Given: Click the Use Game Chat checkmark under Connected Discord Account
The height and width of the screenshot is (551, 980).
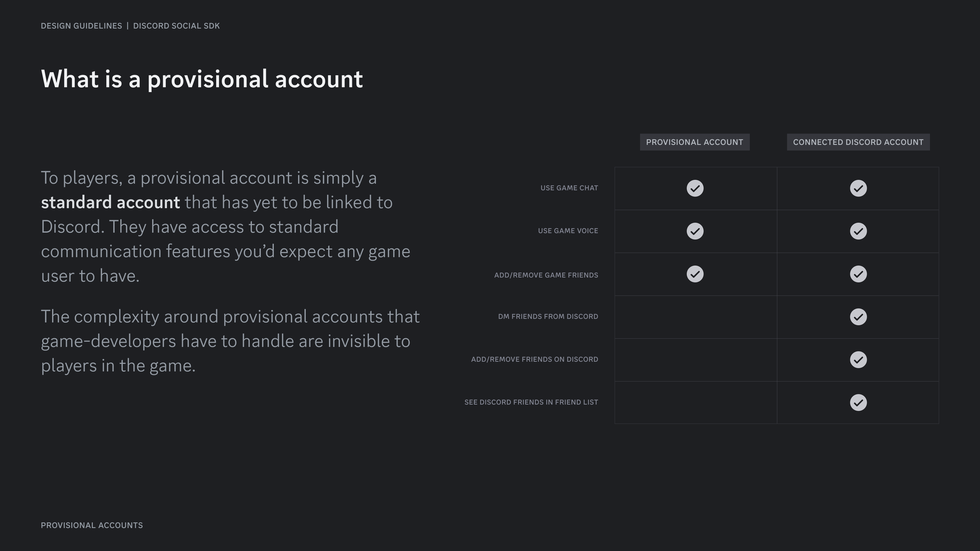Looking at the screenshot, I should point(858,188).
